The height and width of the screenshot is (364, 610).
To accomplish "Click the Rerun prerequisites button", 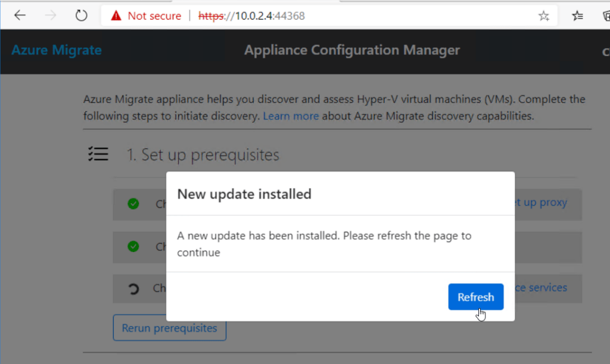I will pyautogui.click(x=169, y=328).
